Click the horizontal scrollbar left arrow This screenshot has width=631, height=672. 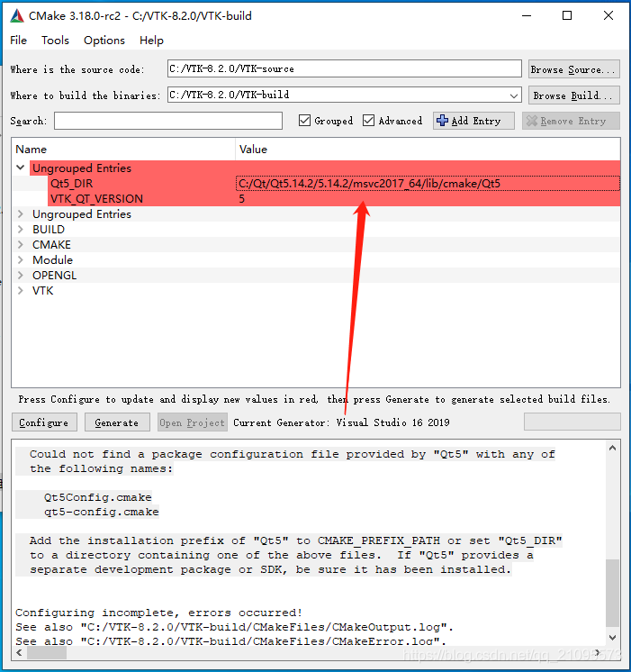(x=19, y=653)
